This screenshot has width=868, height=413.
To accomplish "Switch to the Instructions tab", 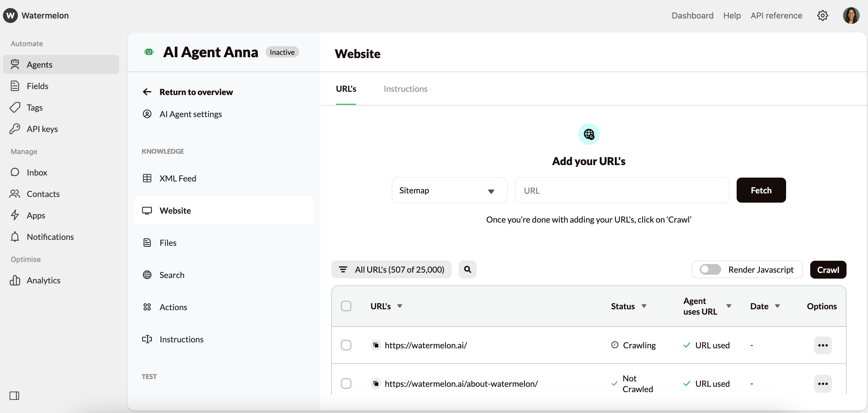I will pos(405,89).
